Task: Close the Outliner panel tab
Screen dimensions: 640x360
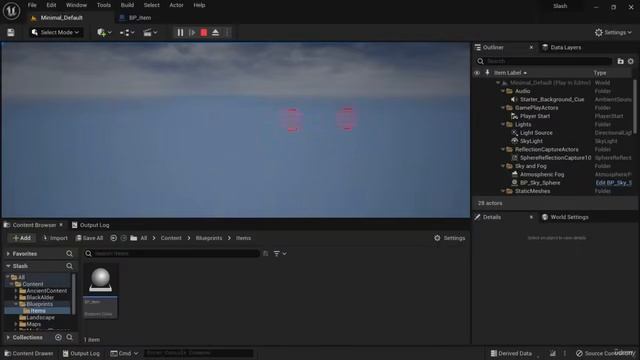Action: [x=531, y=47]
